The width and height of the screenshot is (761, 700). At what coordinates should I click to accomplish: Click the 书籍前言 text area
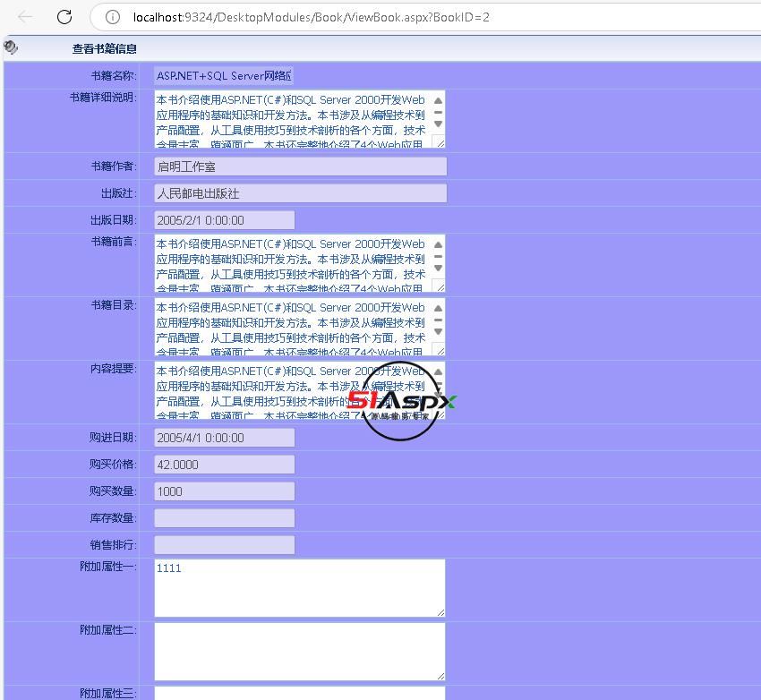(299, 263)
